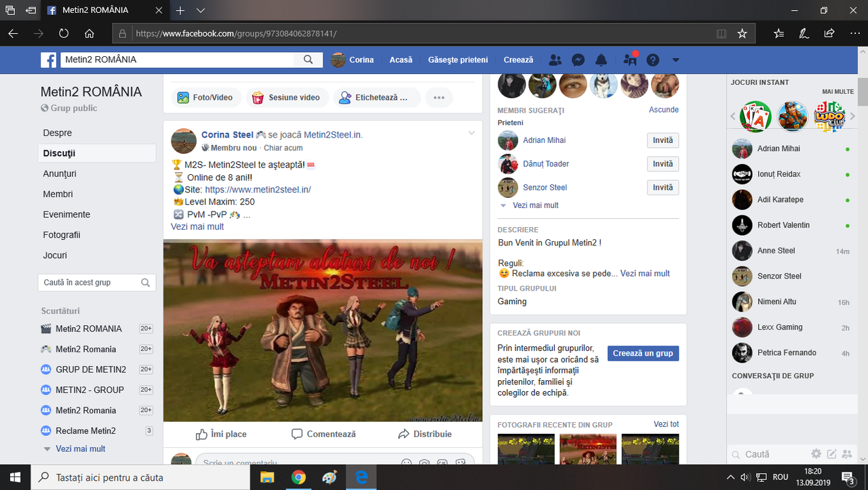This screenshot has width=868, height=490.
Task: Go back with the browser back arrow
Action: 13,33
